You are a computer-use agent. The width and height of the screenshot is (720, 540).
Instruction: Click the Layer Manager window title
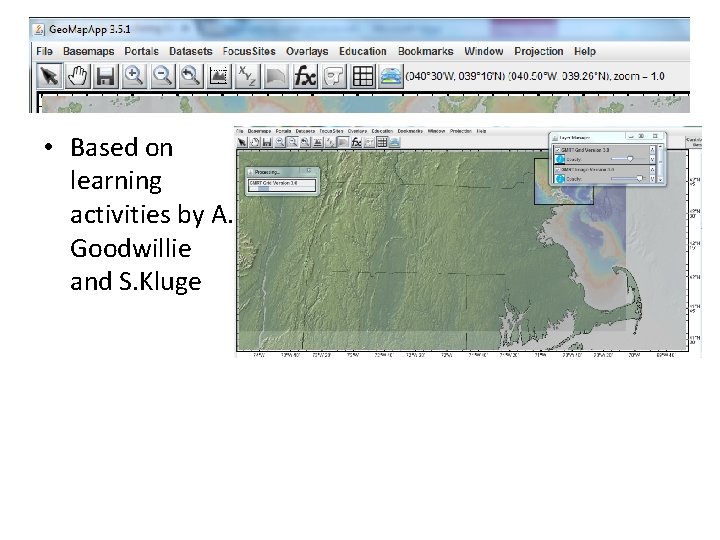[575, 137]
